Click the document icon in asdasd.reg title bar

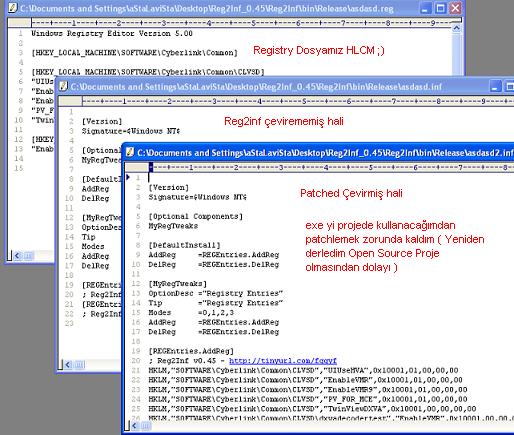12,8
